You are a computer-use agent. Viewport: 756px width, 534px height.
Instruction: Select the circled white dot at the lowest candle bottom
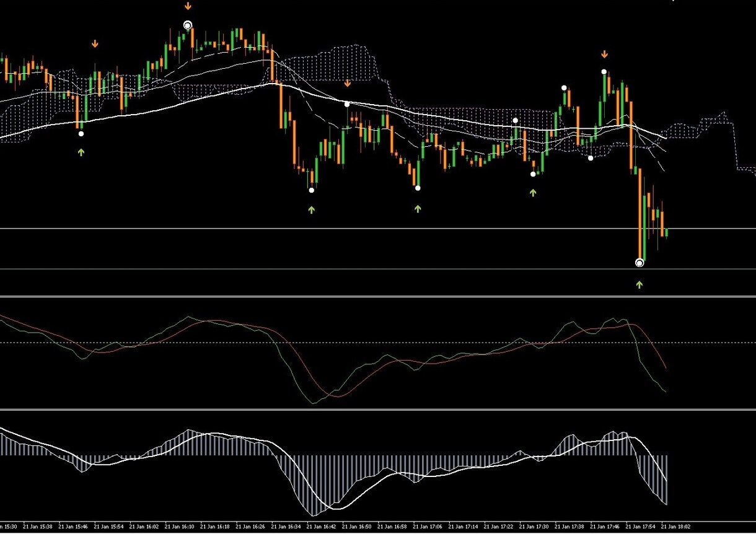click(x=640, y=263)
